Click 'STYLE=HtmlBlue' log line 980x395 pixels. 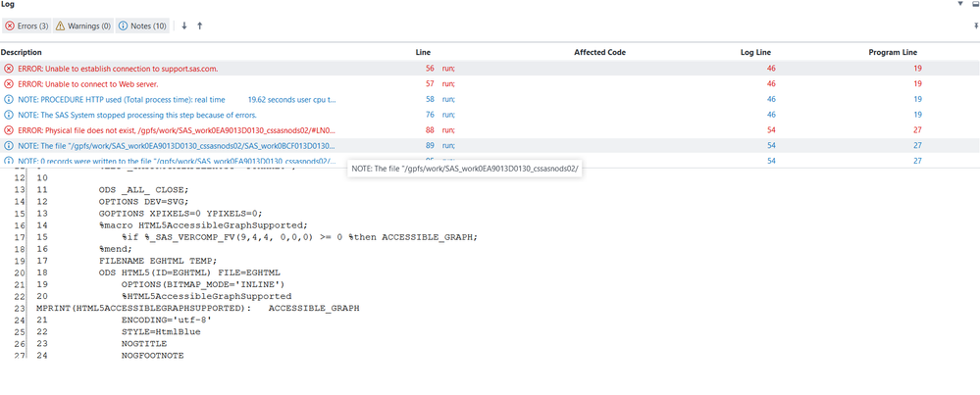(x=161, y=332)
